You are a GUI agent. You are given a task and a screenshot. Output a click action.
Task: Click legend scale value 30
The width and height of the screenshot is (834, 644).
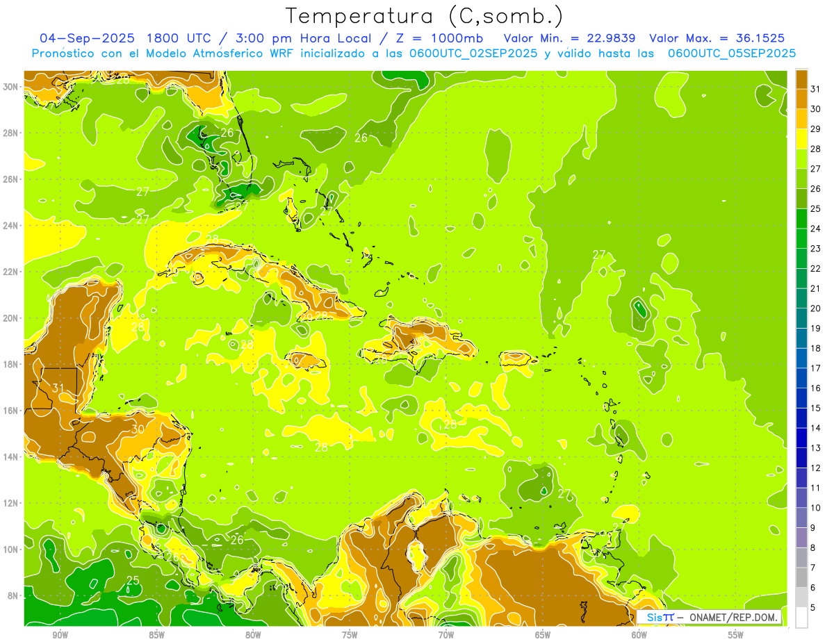tap(816, 109)
